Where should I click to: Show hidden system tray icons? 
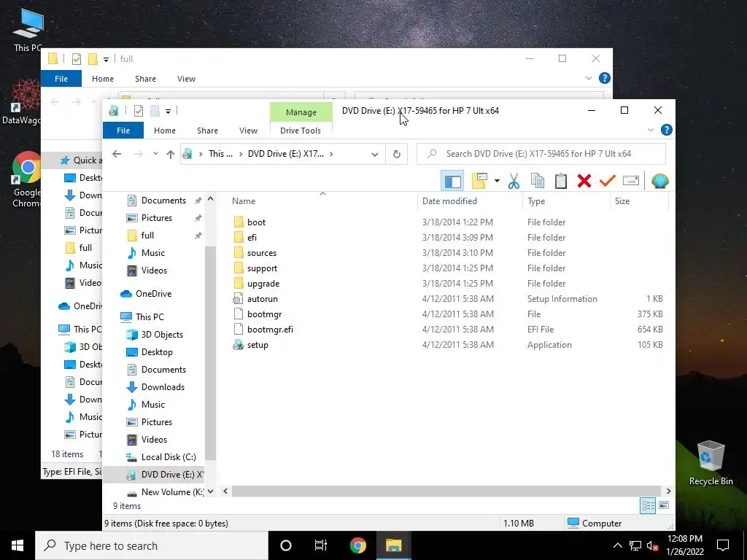point(617,545)
